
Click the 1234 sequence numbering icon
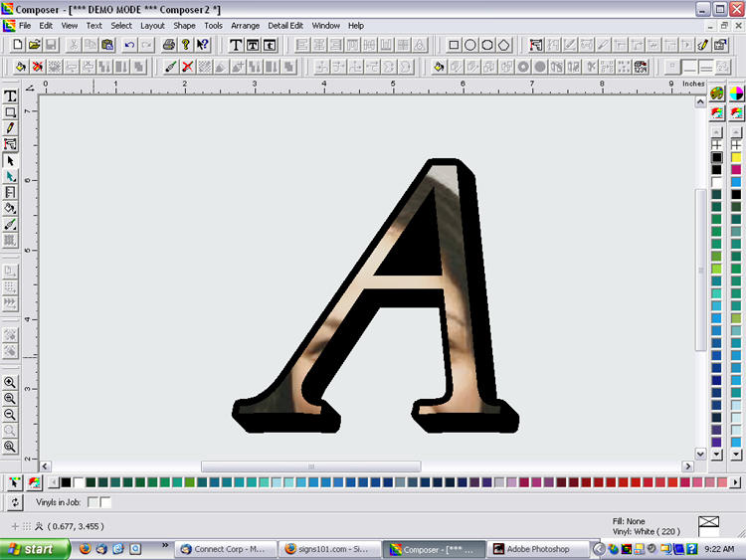pos(641,67)
